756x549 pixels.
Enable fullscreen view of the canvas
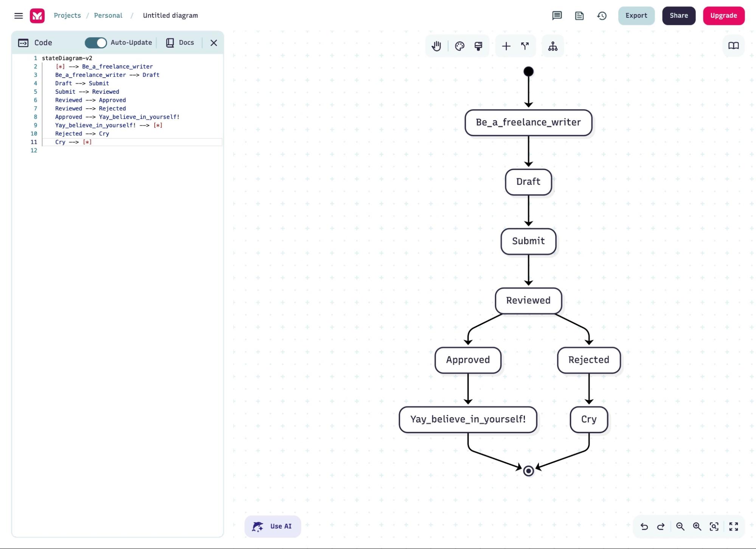pyautogui.click(x=734, y=526)
